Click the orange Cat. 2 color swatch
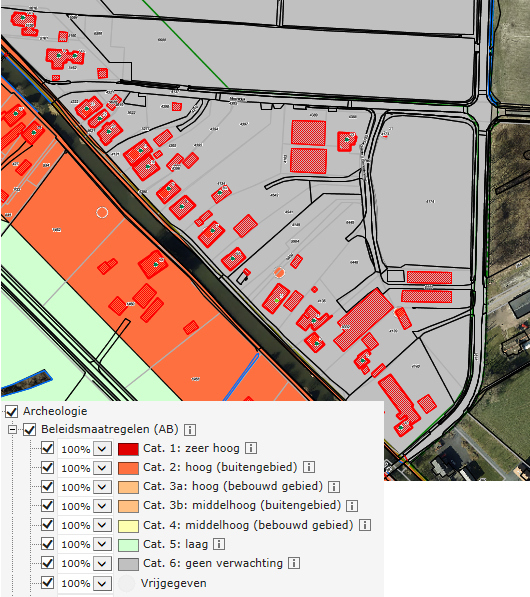 (x=128, y=468)
